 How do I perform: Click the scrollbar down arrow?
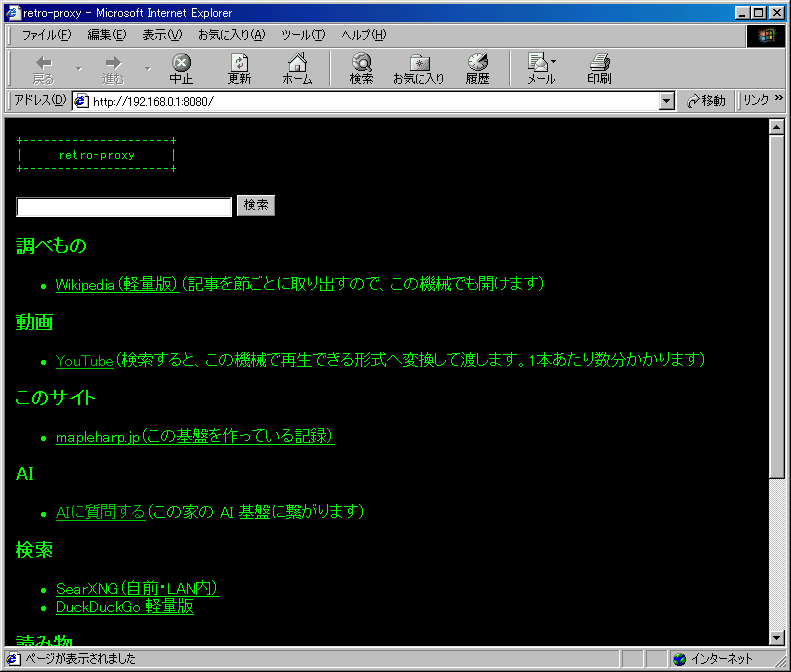click(x=777, y=638)
